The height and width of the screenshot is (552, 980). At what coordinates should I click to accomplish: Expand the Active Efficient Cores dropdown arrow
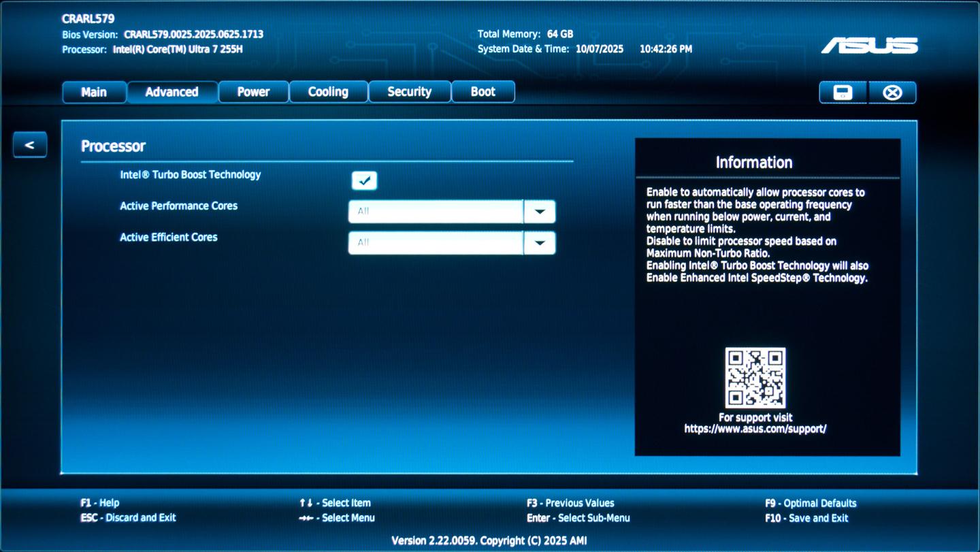coord(540,243)
